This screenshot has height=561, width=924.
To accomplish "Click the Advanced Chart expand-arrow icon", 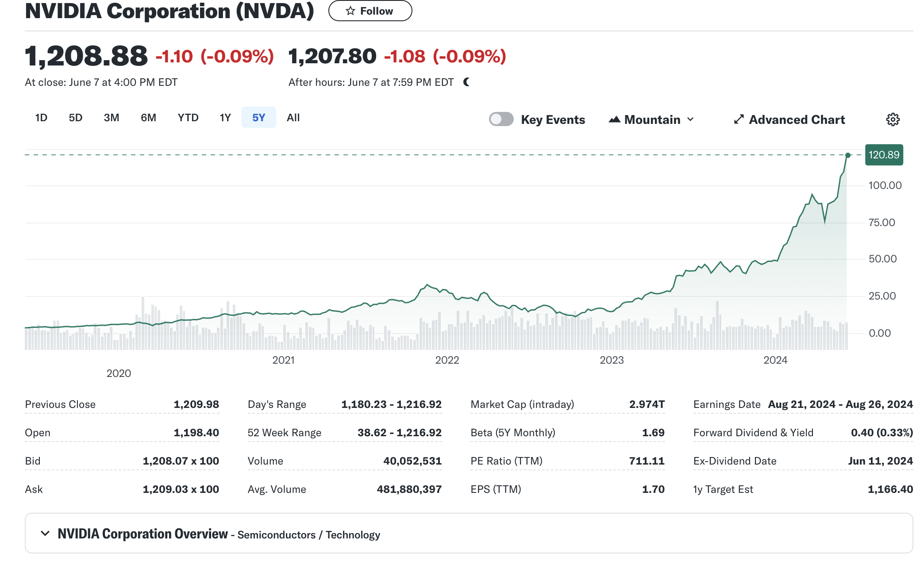I will [x=739, y=119].
